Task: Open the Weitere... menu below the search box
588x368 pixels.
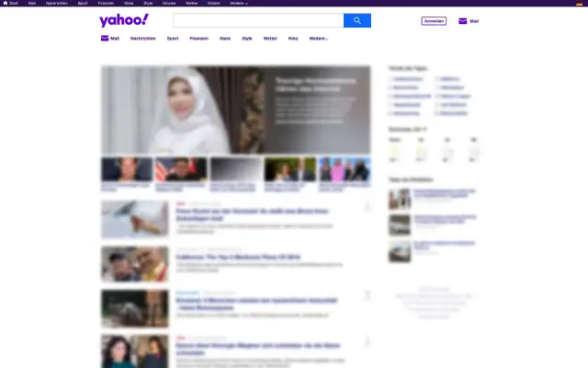Action: pyautogui.click(x=319, y=39)
